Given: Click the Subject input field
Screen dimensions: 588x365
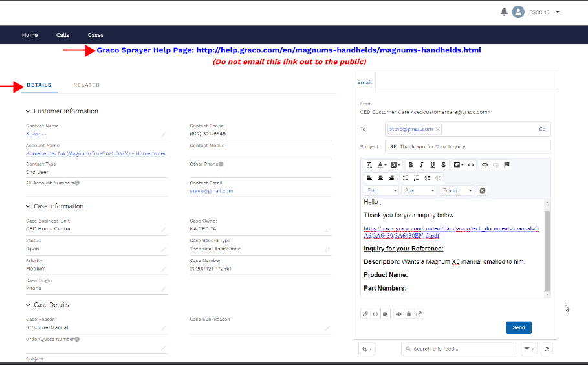Looking at the screenshot, I should click(x=468, y=147).
